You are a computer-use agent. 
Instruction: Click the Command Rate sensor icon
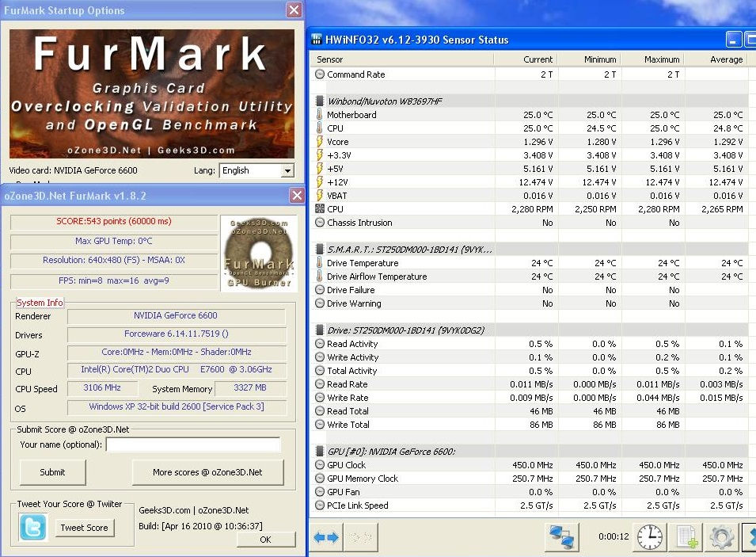point(321,73)
